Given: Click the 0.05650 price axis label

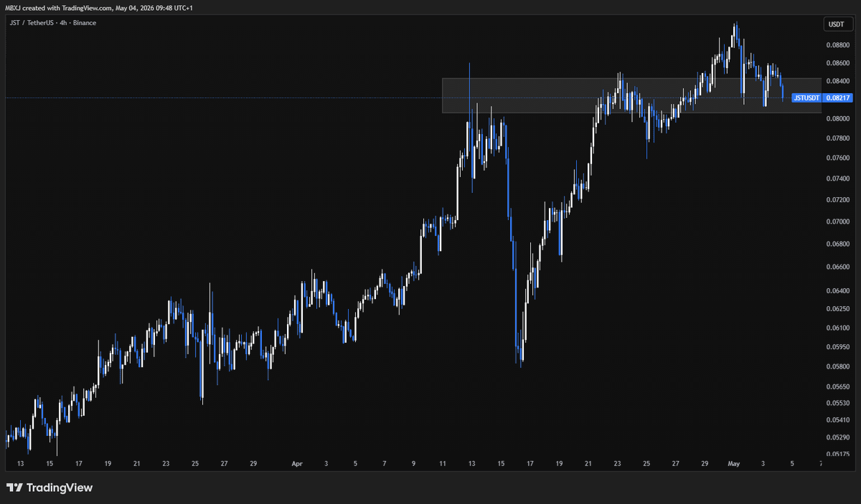Looking at the screenshot, I should [837, 386].
